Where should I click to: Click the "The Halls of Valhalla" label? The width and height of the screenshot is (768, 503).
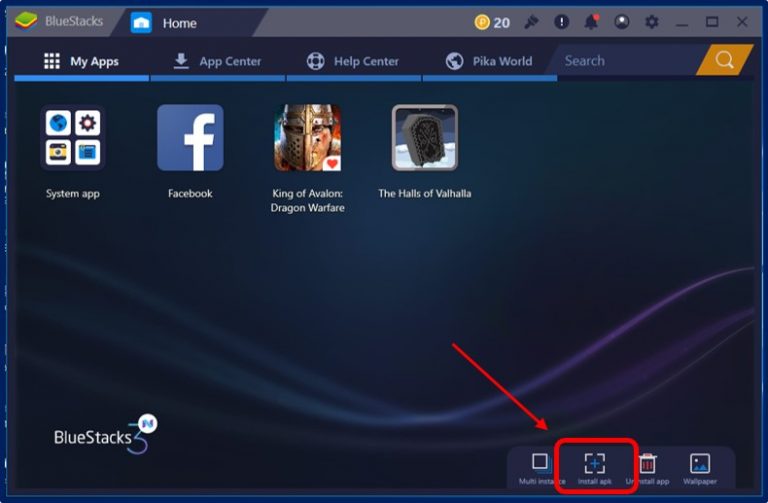[425, 193]
